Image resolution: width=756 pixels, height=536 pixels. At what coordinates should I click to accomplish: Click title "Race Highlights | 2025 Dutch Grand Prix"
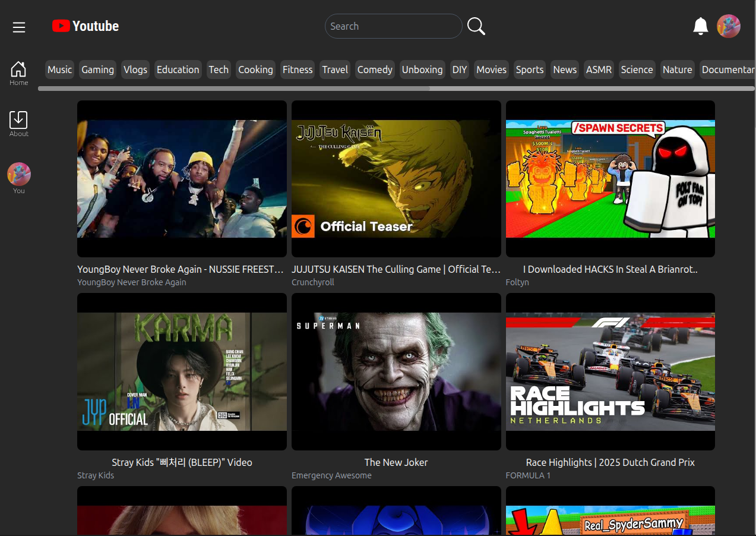point(611,462)
